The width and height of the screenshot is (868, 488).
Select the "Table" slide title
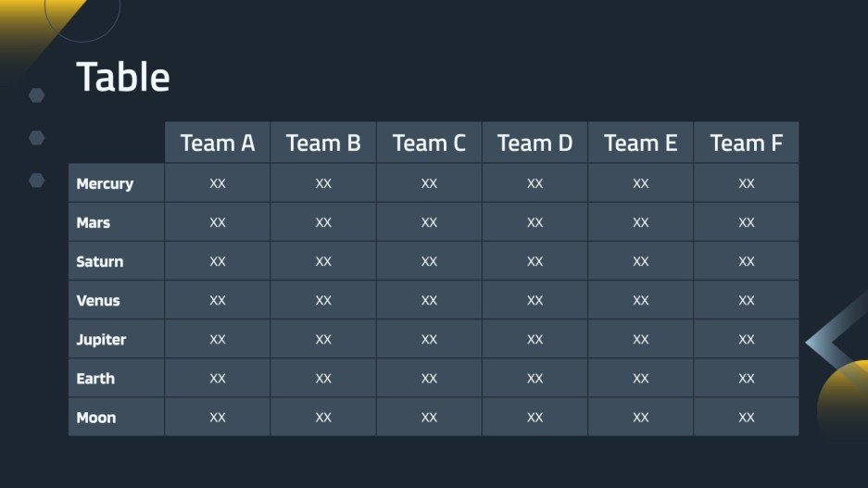tap(122, 78)
